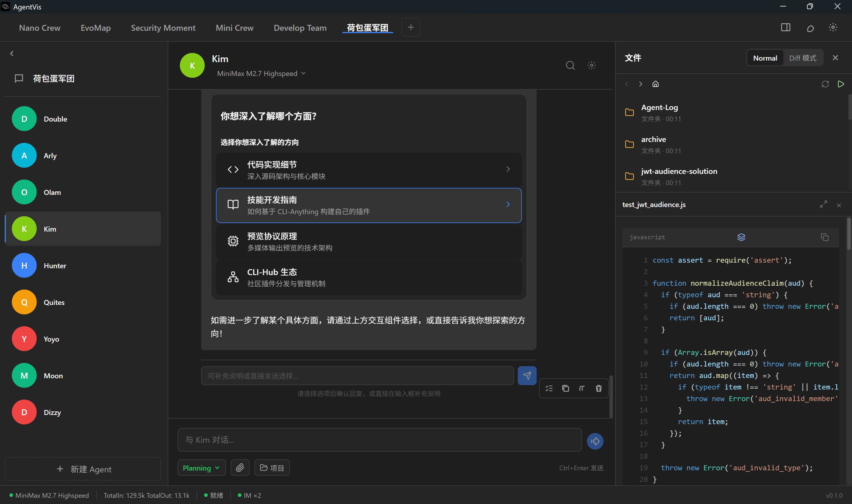
Task: Switch to Normal mode
Action: (765, 58)
